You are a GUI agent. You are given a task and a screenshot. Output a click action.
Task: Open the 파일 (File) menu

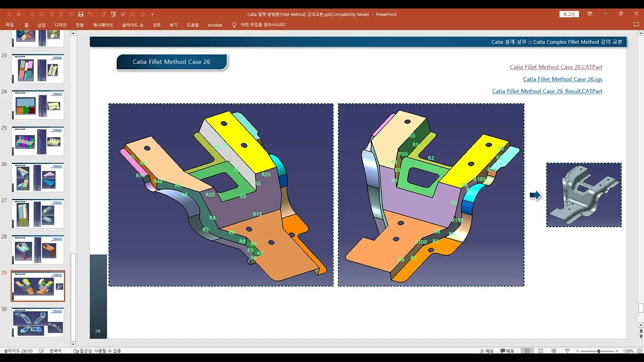[10, 25]
